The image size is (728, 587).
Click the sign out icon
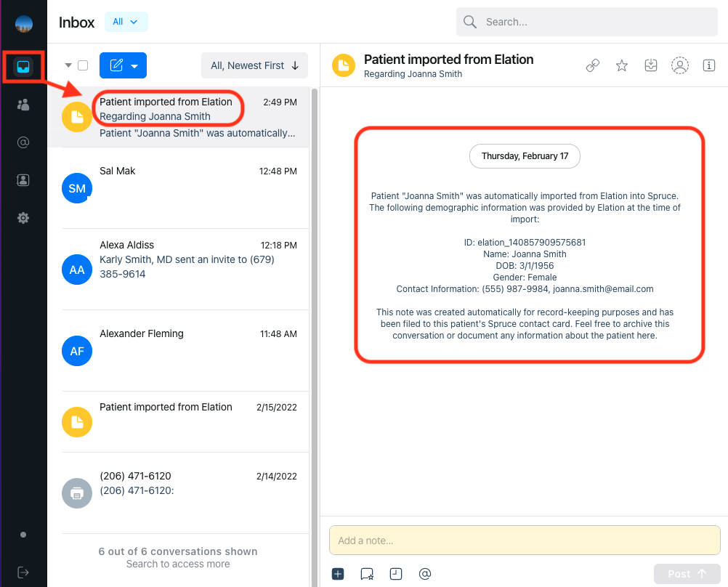(23, 572)
